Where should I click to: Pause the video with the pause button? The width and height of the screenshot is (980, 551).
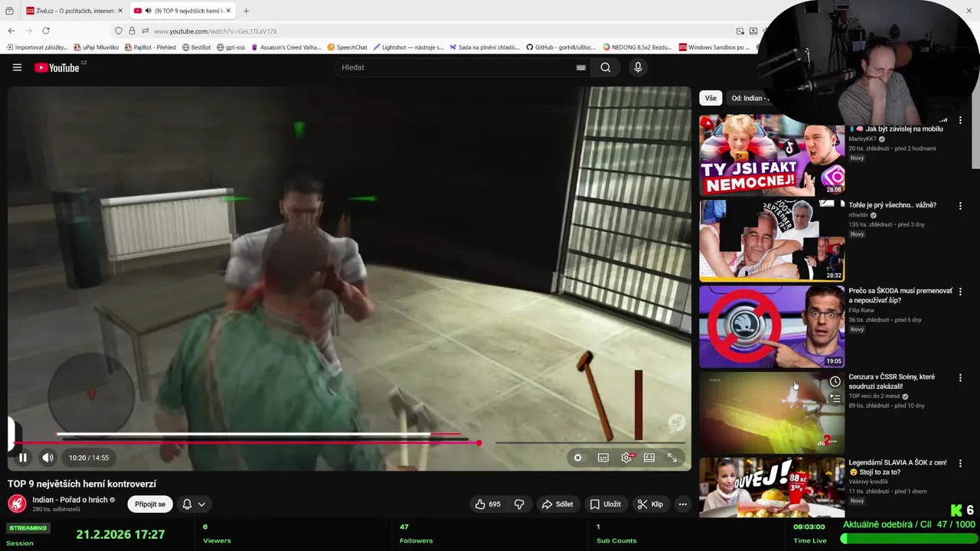[x=23, y=458]
